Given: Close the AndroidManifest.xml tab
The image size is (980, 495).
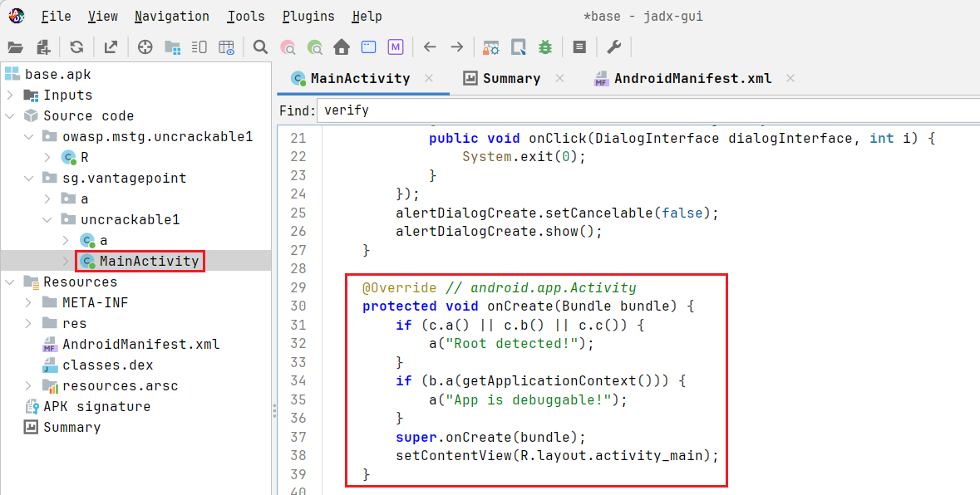Looking at the screenshot, I should (x=790, y=78).
